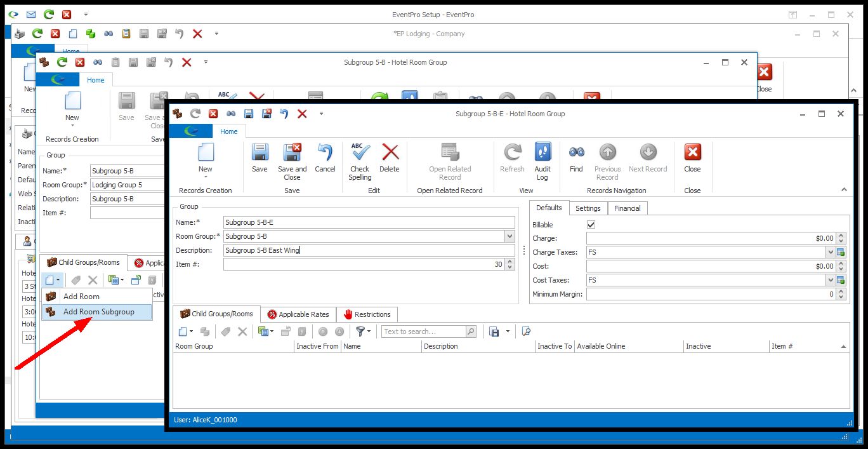Click green duplicate icon in EP Lodging quick access
The height and width of the screenshot is (449, 868).
click(x=91, y=34)
